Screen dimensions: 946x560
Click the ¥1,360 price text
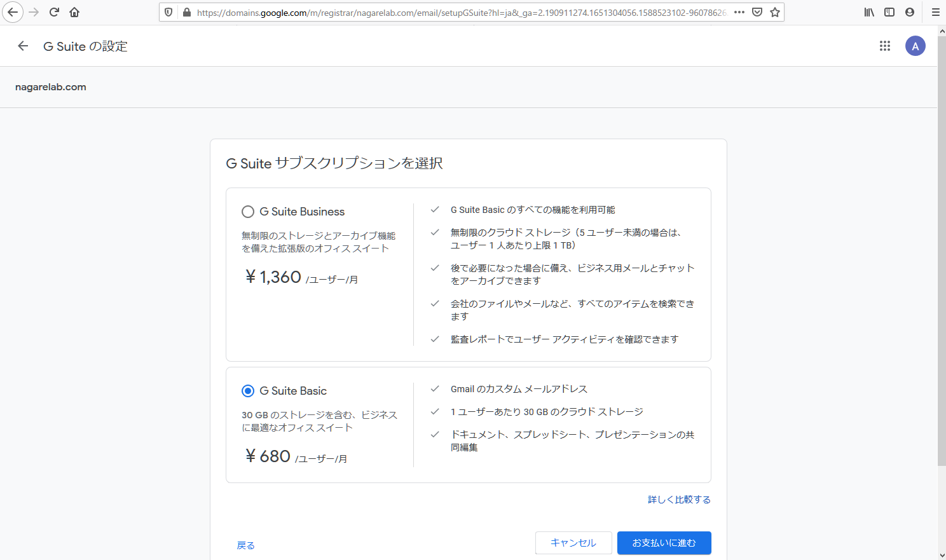(x=273, y=277)
